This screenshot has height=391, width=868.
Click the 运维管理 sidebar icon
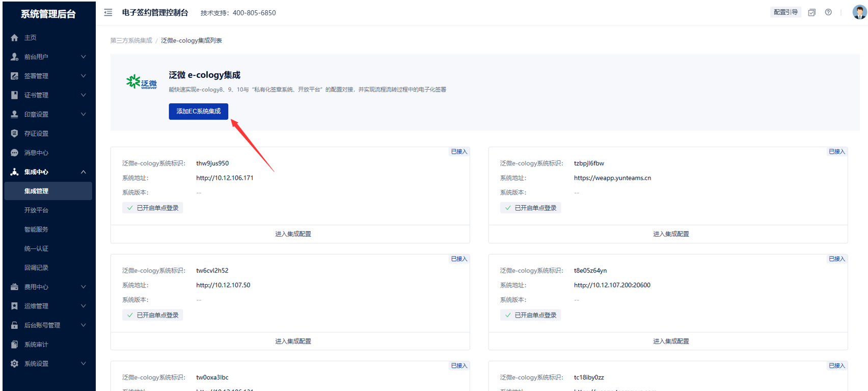point(14,306)
